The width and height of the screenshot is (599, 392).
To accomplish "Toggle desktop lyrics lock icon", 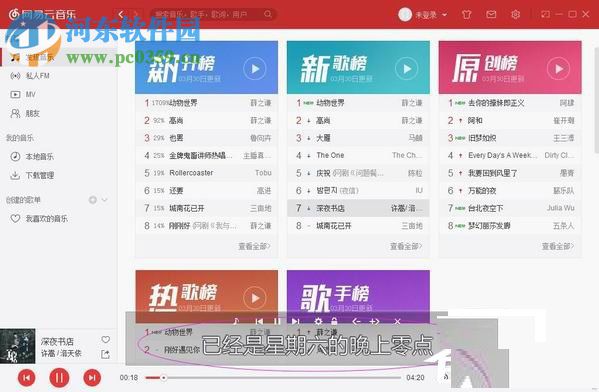I will [x=335, y=322].
